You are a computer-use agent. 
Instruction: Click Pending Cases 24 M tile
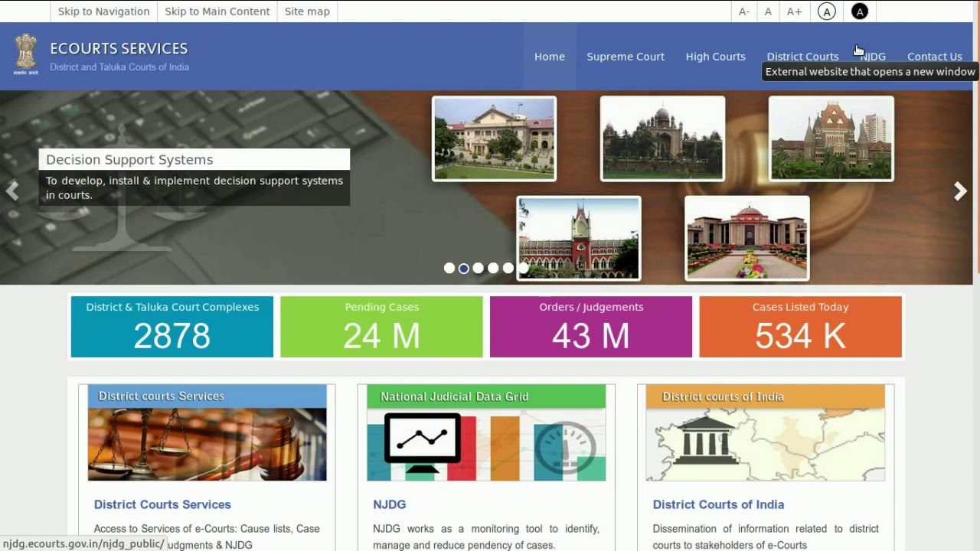tap(381, 327)
